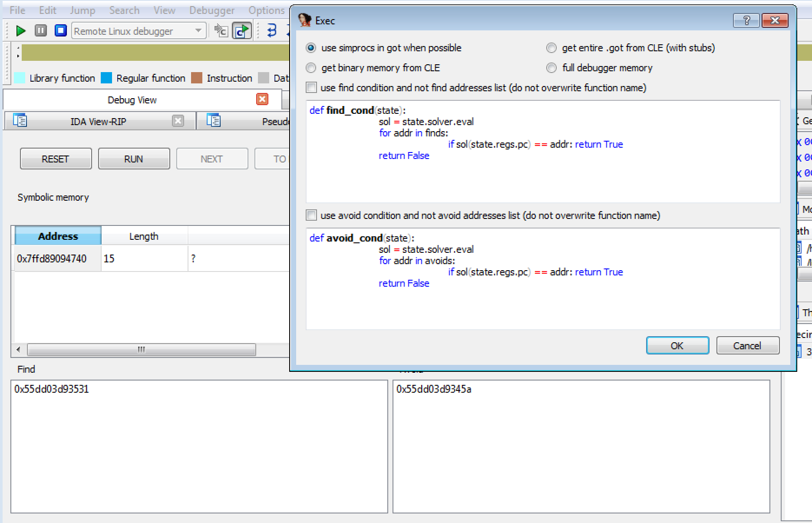
Task: Toggle the C-with-green-arrow toolbar icon
Action: pyautogui.click(x=241, y=31)
